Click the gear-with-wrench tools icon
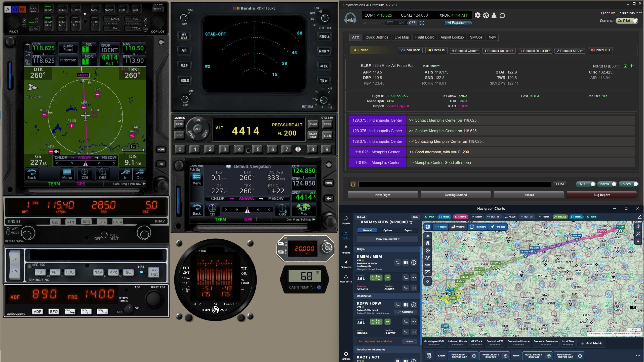 click(486, 15)
